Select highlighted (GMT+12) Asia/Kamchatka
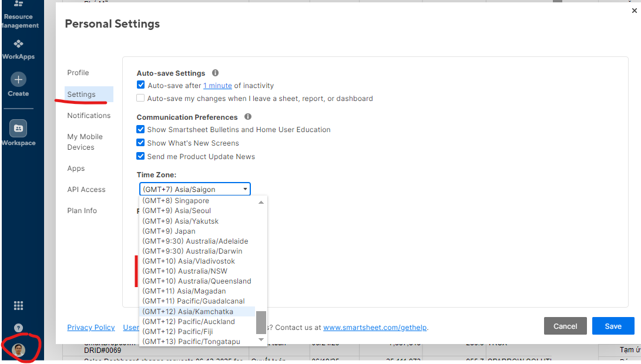This screenshot has width=641, height=364. [197, 311]
